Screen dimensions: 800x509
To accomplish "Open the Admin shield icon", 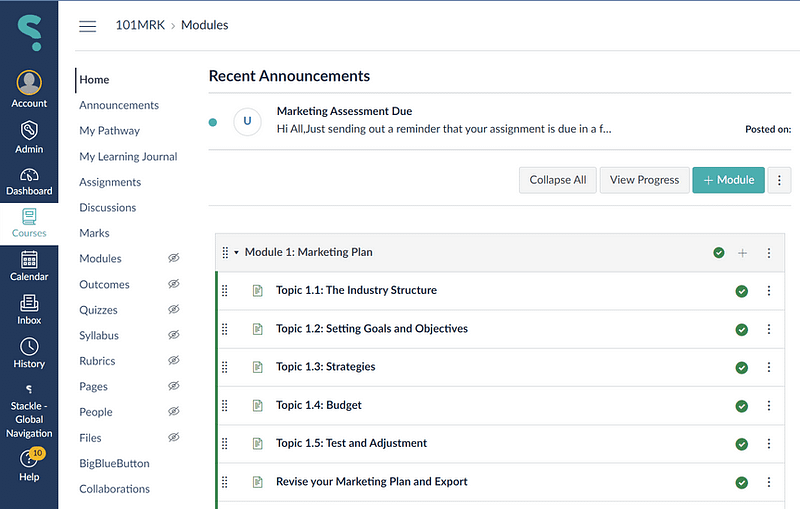I will click(x=29, y=130).
